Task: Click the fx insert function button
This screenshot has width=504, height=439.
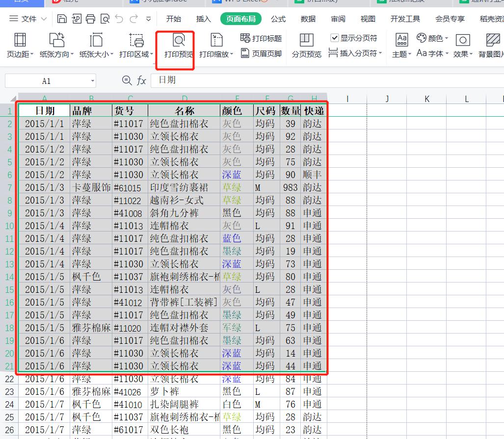Action: coord(141,80)
